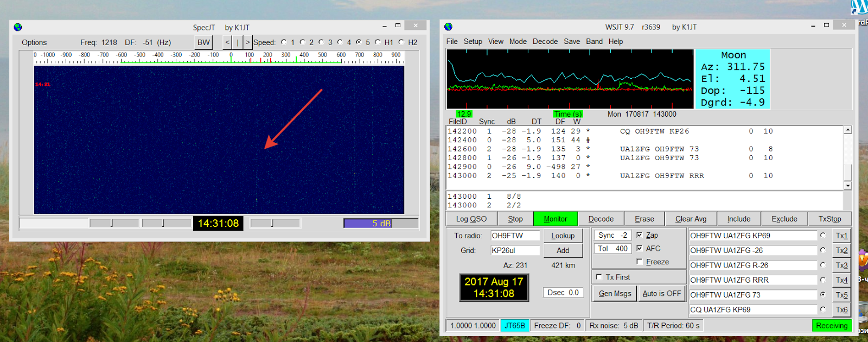Click the TxStop button

829,219
